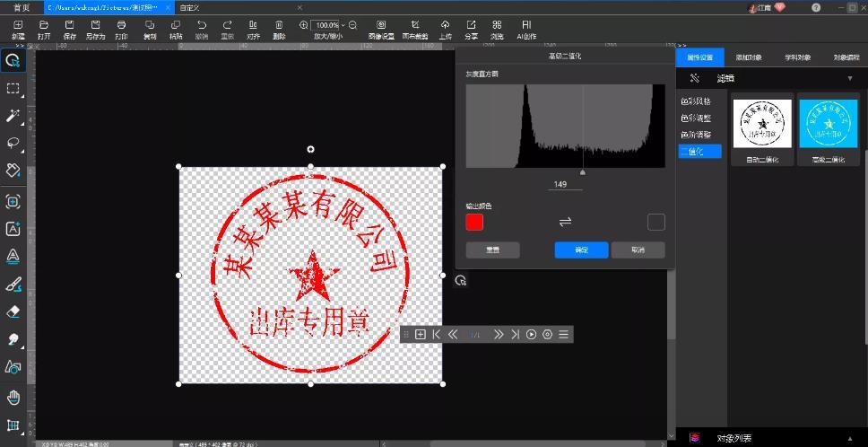Select the hand pan tool
The image size is (868, 447).
coord(13,397)
